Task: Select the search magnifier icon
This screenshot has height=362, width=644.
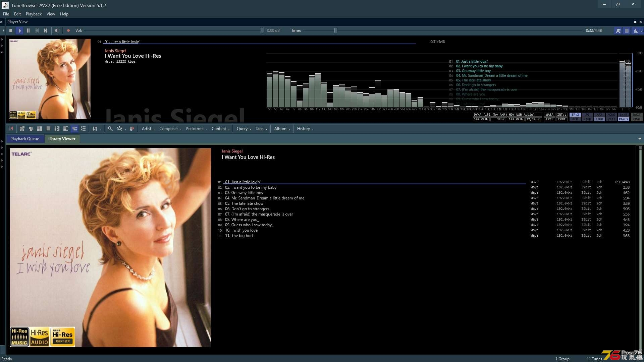Action: point(110,129)
